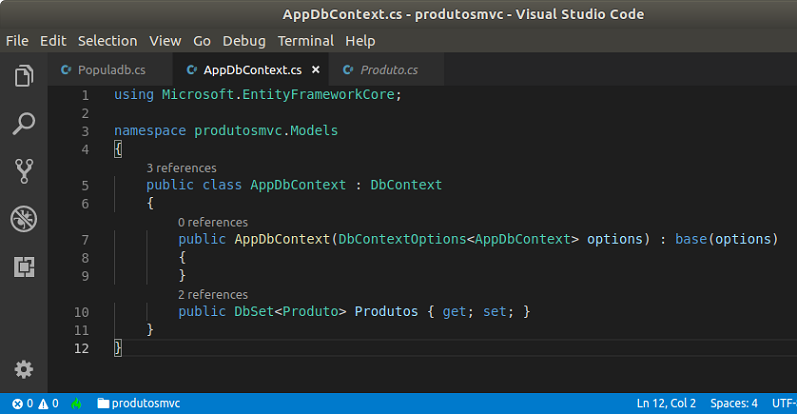Open the Debug menu
This screenshot has width=797, height=414.
point(244,41)
